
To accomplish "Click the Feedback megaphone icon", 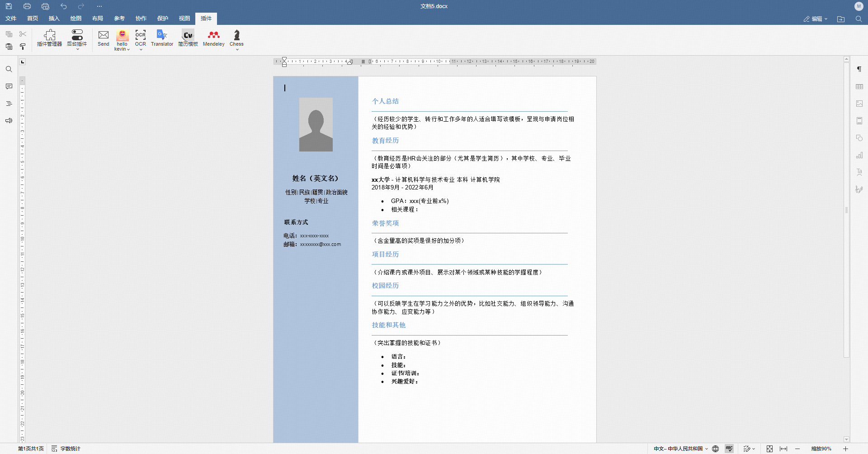I will [9, 121].
